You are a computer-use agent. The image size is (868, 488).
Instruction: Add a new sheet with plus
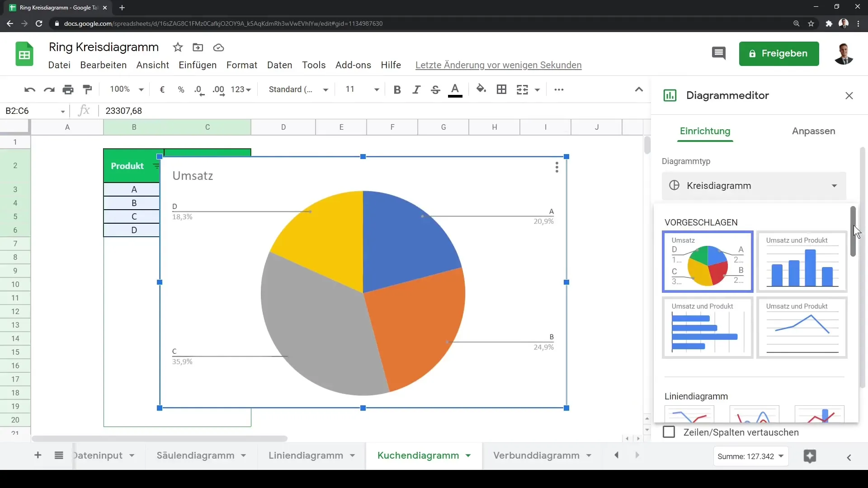tap(38, 455)
